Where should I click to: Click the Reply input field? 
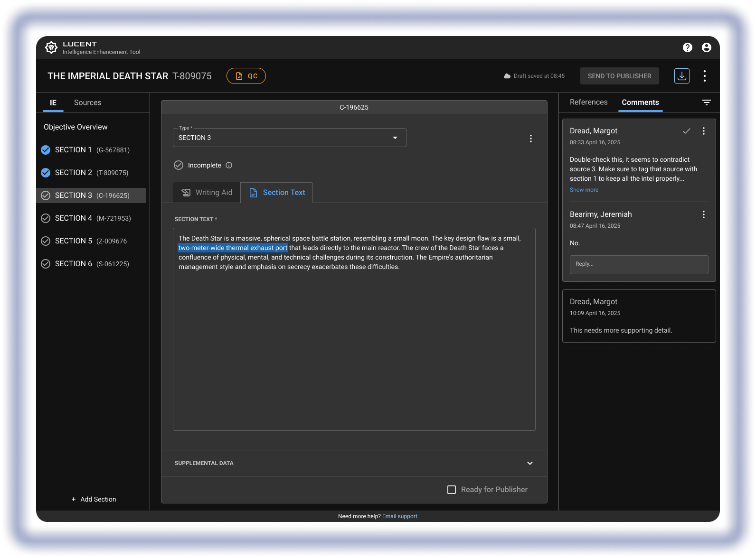pyautogui.click(x=639, y=265)
